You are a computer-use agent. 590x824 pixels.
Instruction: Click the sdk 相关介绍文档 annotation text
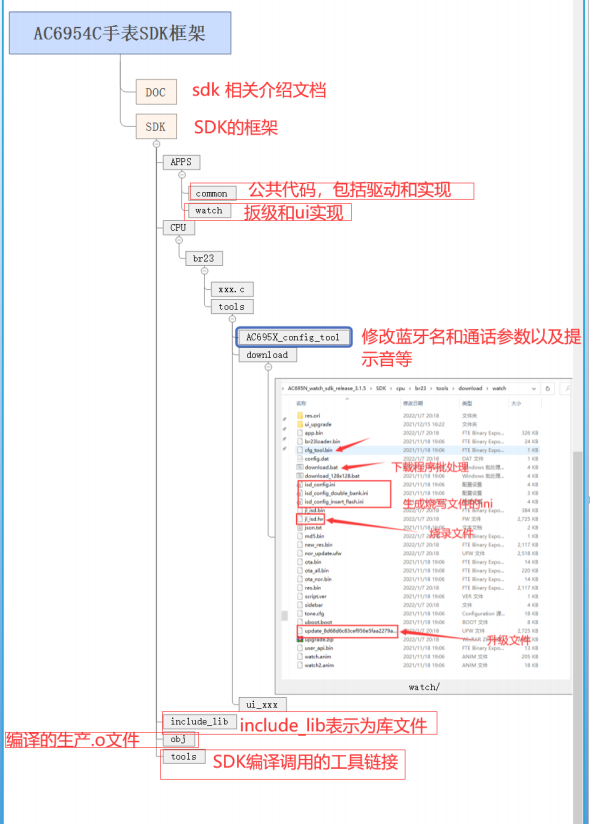[259, 90]
